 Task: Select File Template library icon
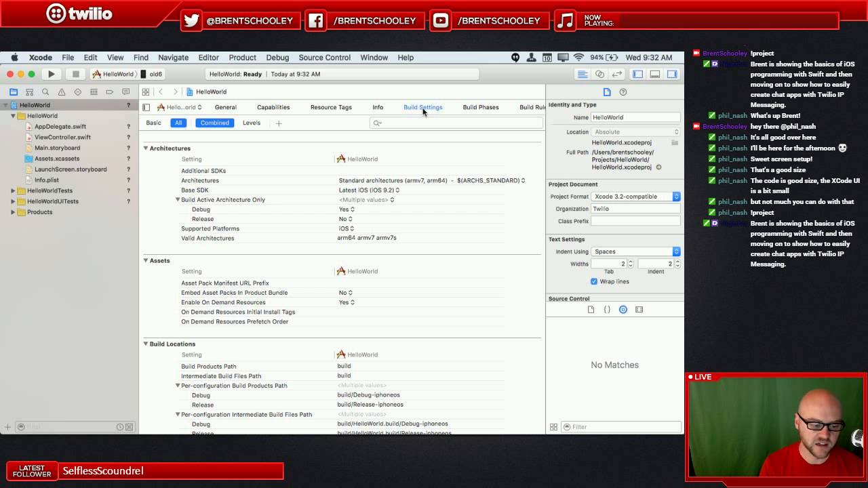point(591,310)
